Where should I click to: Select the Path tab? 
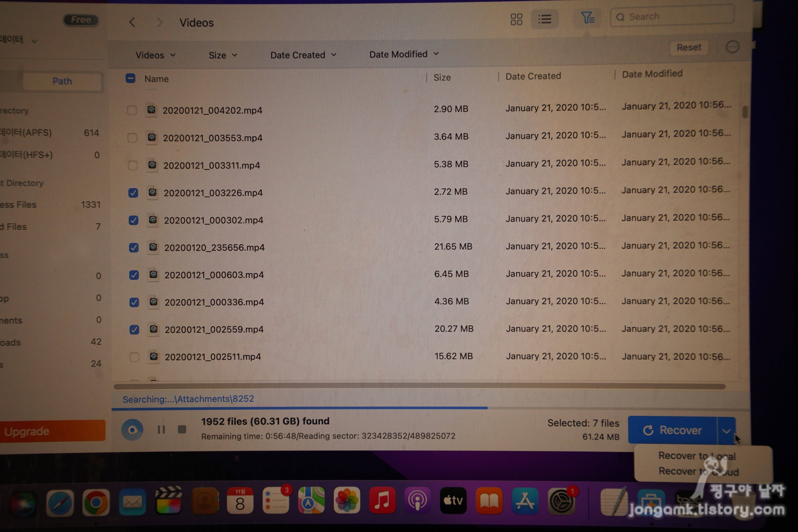[x=62, y=81]
